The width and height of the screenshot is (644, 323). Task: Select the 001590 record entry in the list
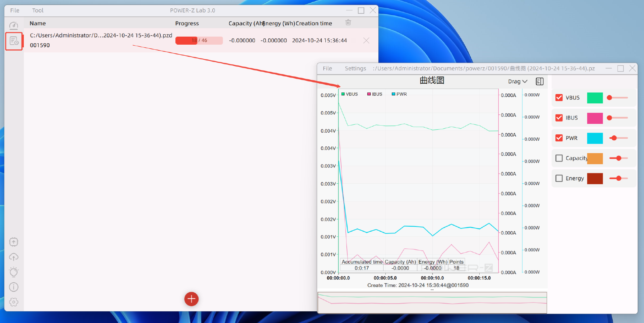coord(40,45)
